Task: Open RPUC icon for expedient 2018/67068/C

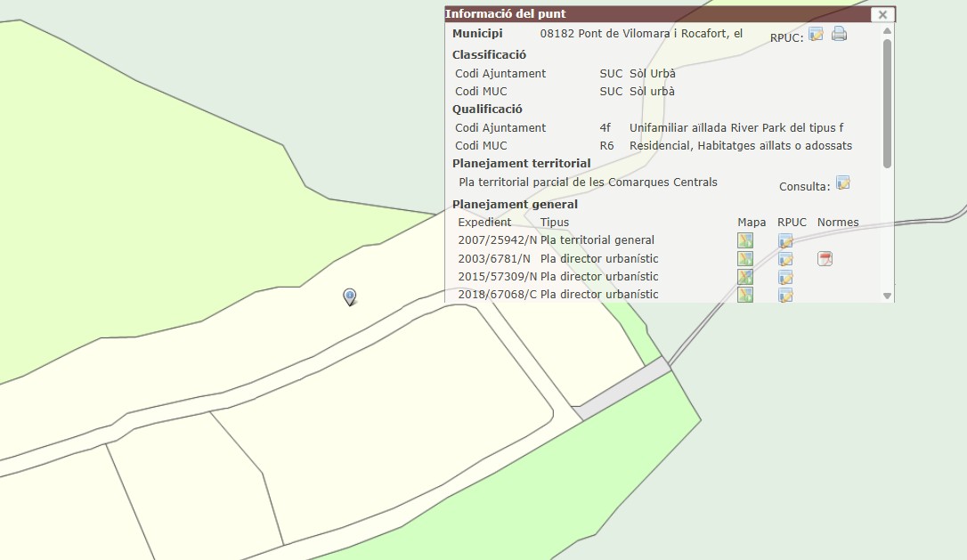Action: [785, 295]
